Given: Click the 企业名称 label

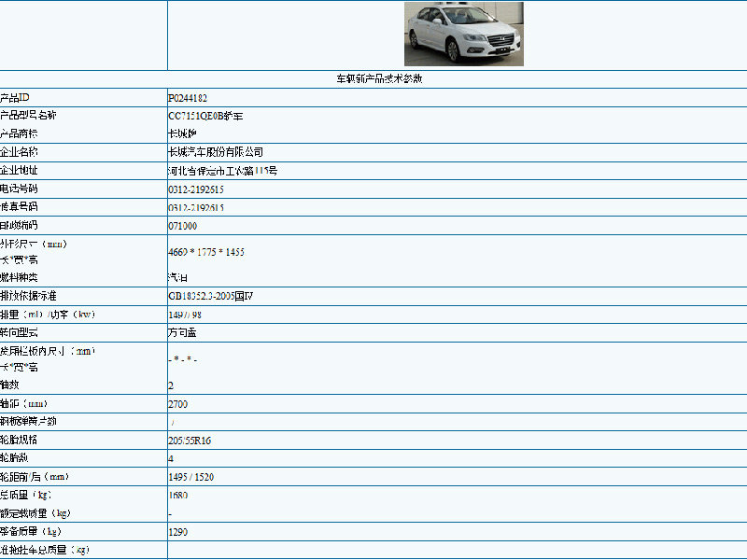Looking at the screenshot, I should click(19, 152).
